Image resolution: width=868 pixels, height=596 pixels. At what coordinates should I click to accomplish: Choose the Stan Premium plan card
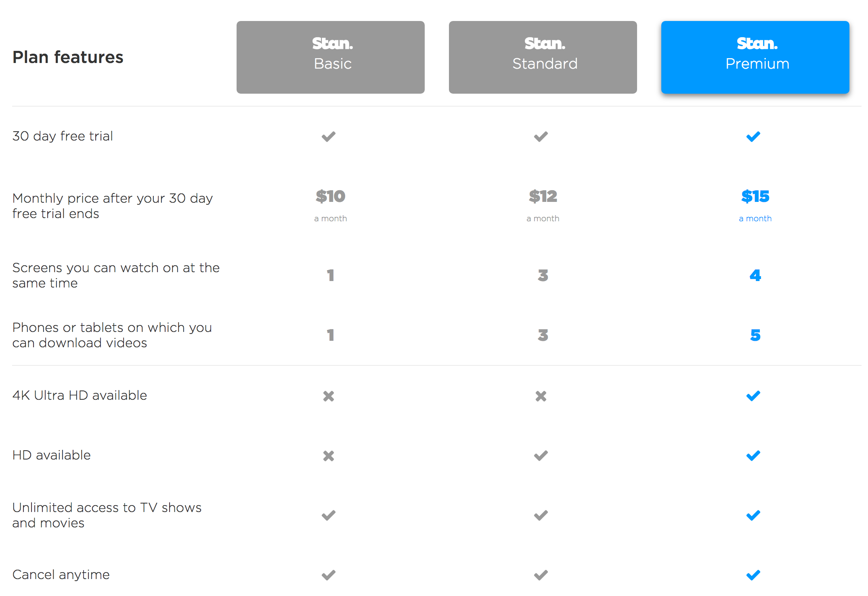click(x=755, y=57)
